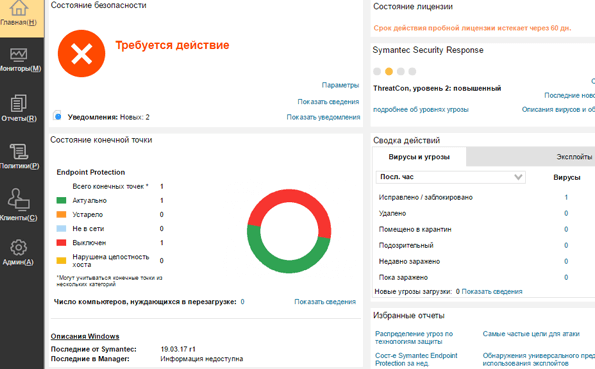Screen dimensions: 595x369
Task: Click the red X security status icon
Action: pos(82,54)
